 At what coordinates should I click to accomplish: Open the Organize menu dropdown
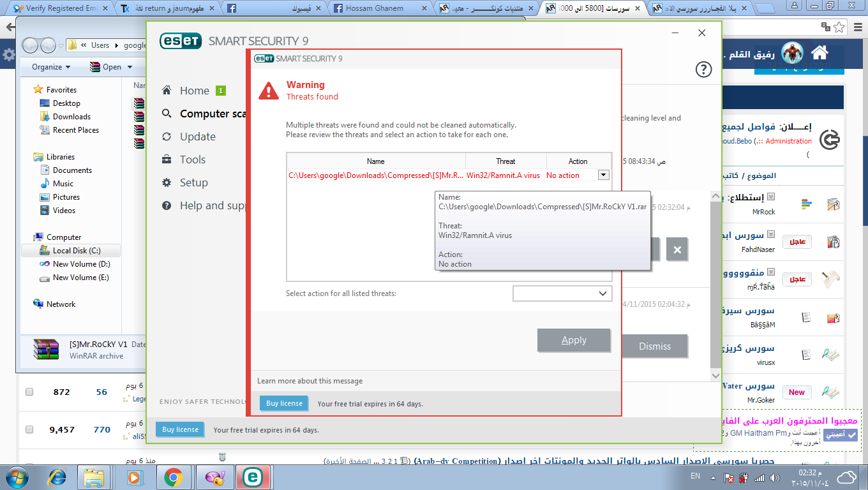(x=51, y=67)
